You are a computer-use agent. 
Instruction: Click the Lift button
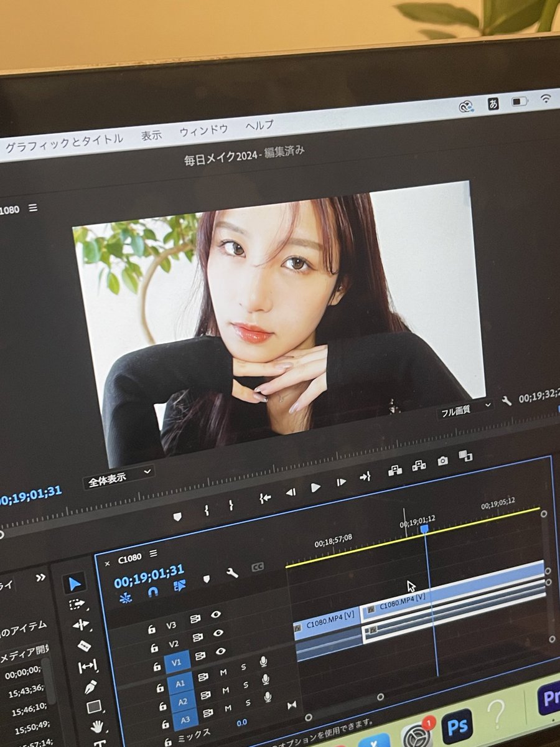[394, 471]
